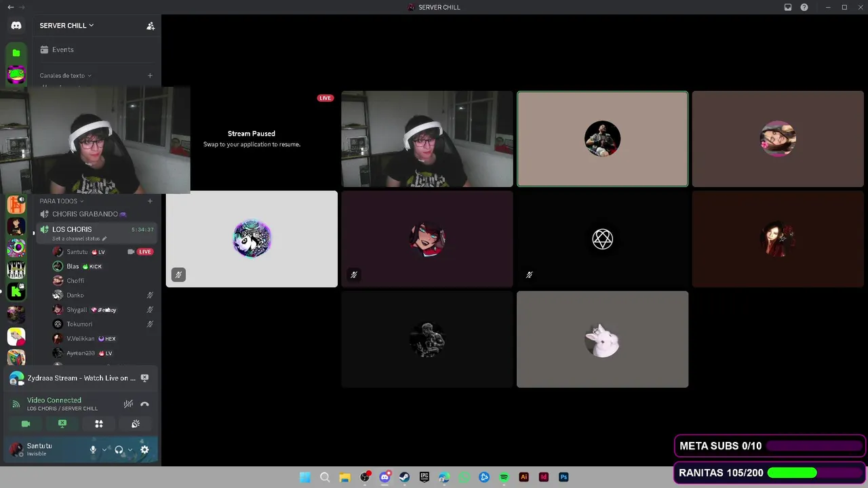Open File Explorer from taskbar

(x=344, y=477)
